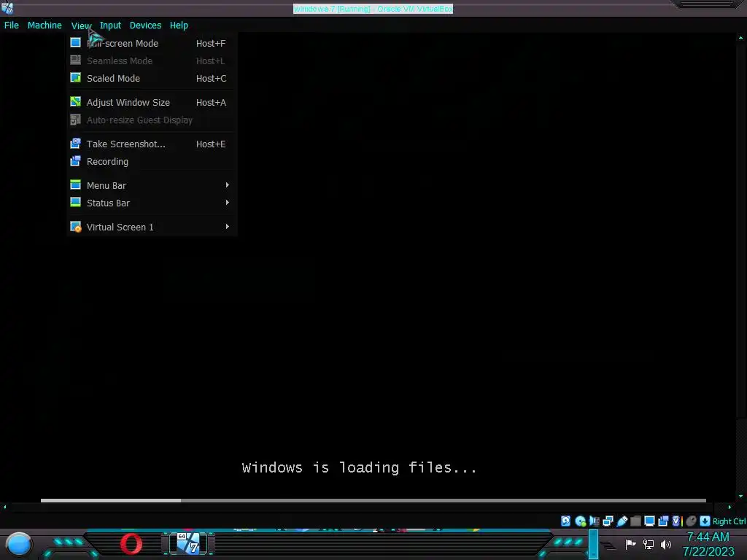Image resolution: width=747 pixels, height=560 pixels.
Task: Click the VirtualBox Windows 7 taskbar icon
Action: point(189,543)
